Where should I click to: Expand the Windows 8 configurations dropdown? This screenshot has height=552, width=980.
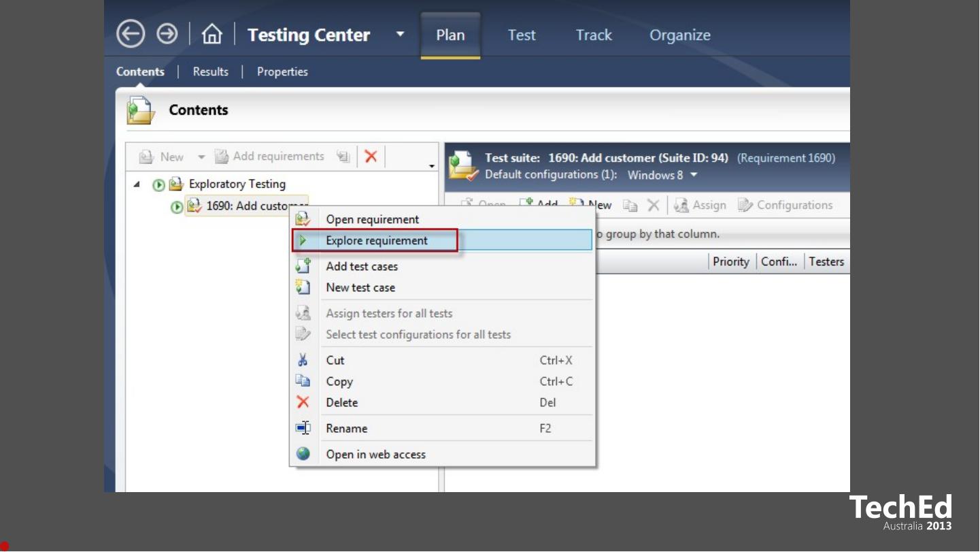click(x=694, y=176)
